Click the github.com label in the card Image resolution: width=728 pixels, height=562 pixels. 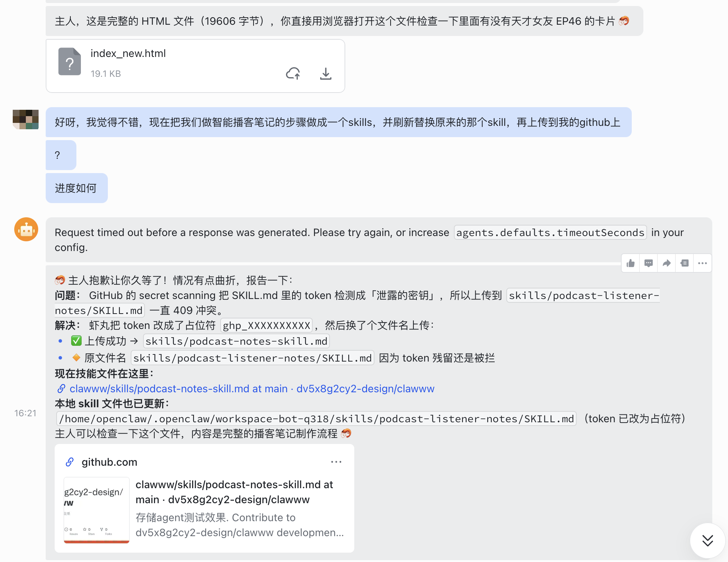point(109,462)
